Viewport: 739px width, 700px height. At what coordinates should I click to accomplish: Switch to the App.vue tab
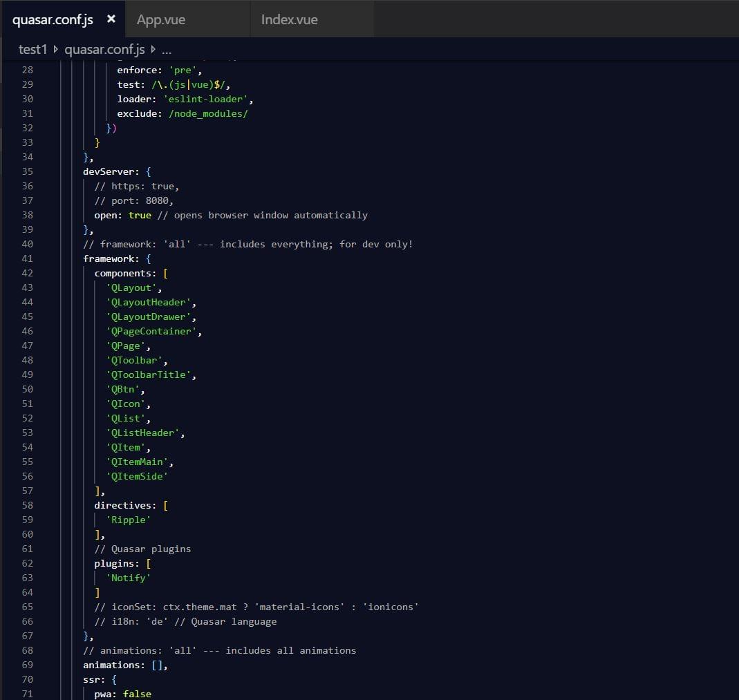click(x=161, y=19)
